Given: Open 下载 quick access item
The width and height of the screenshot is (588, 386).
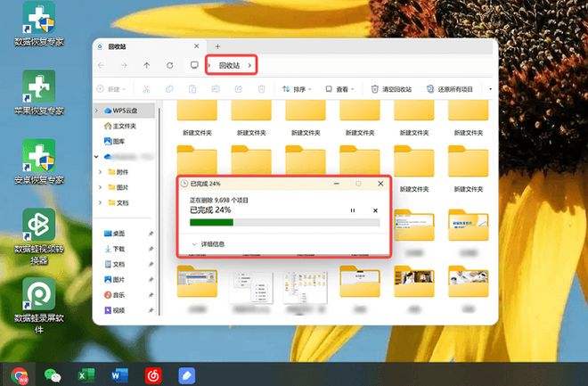Looking at the screenshot, I should 114,249.
